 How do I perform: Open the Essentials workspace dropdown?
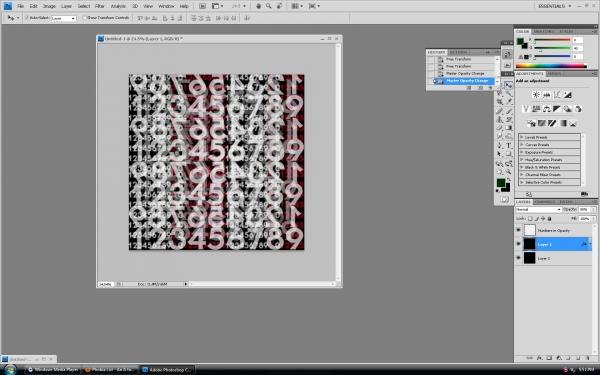(554, 6)
